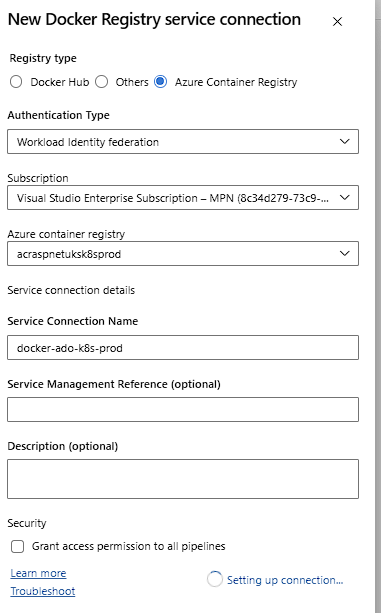
Task: Open the Authentication Type dropdown
Action: (183, 142)
